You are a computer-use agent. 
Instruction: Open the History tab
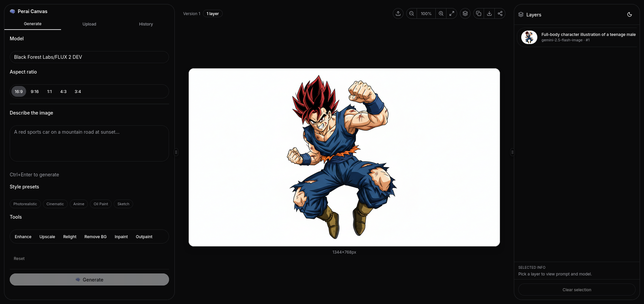pyautogui.click(x=146, y=24)
